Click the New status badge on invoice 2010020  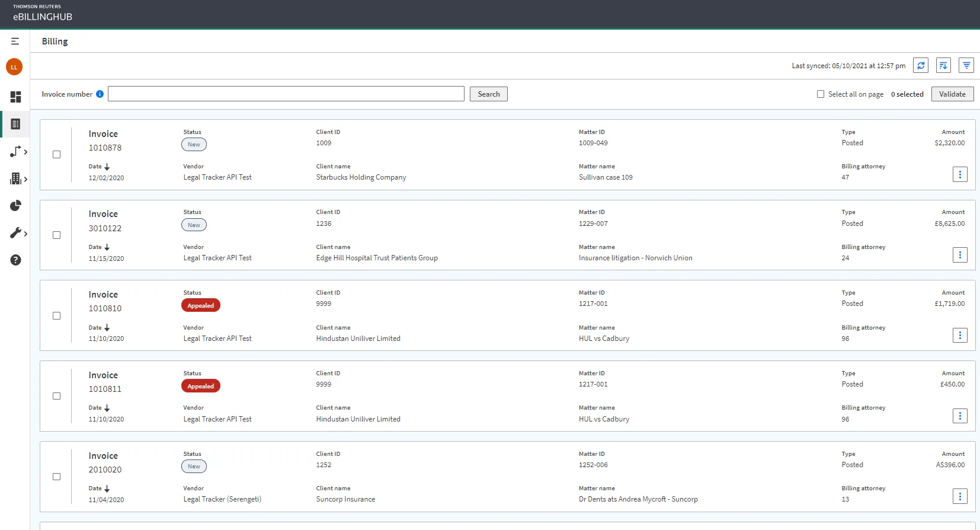(x=194, y=467)
